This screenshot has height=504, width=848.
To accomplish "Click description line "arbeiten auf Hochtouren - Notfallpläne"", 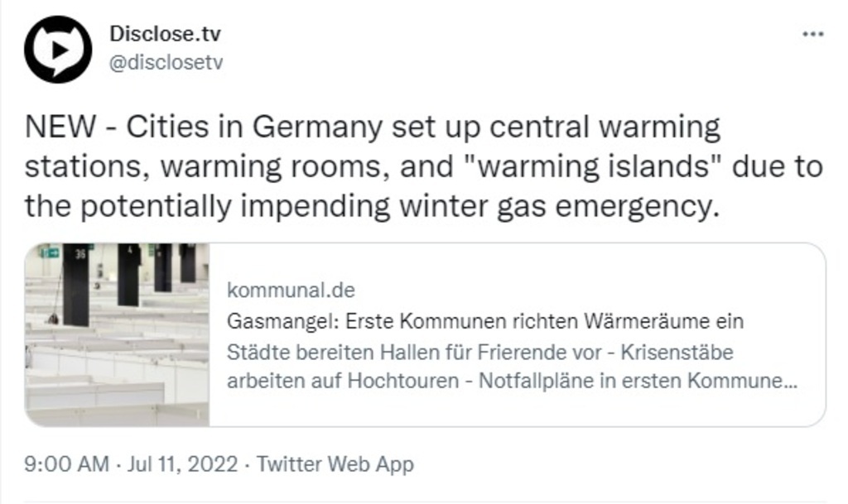I will pyautogui.click(x=513, y=382).
